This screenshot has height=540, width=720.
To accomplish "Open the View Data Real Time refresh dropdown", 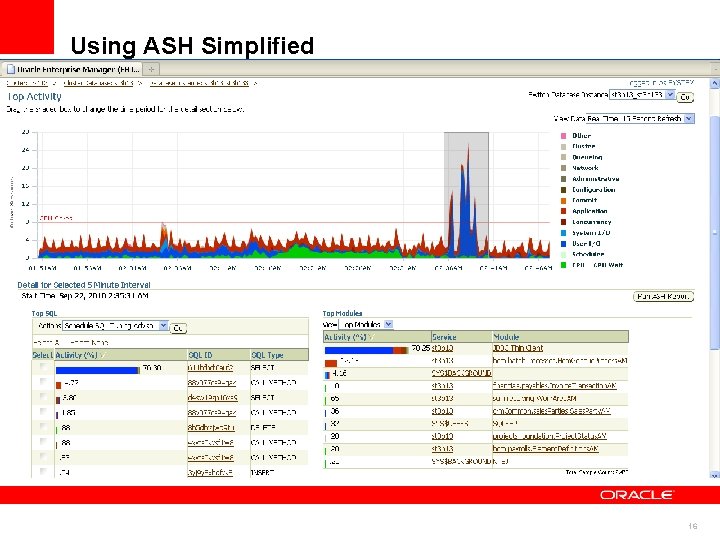I will 689,118.
